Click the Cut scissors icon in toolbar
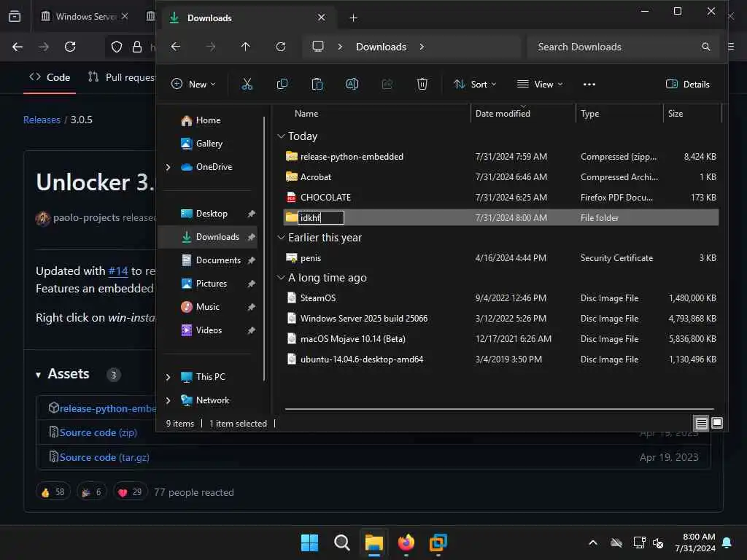 (x=247, y=85)
